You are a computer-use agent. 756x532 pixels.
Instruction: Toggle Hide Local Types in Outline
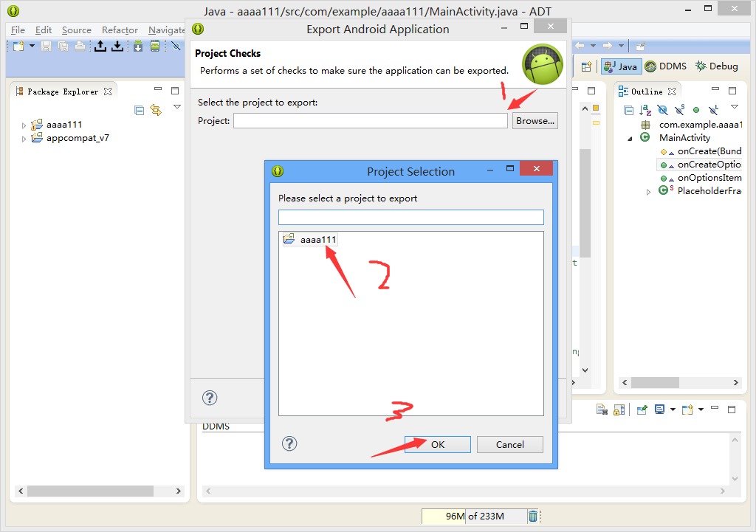point(714,111)
